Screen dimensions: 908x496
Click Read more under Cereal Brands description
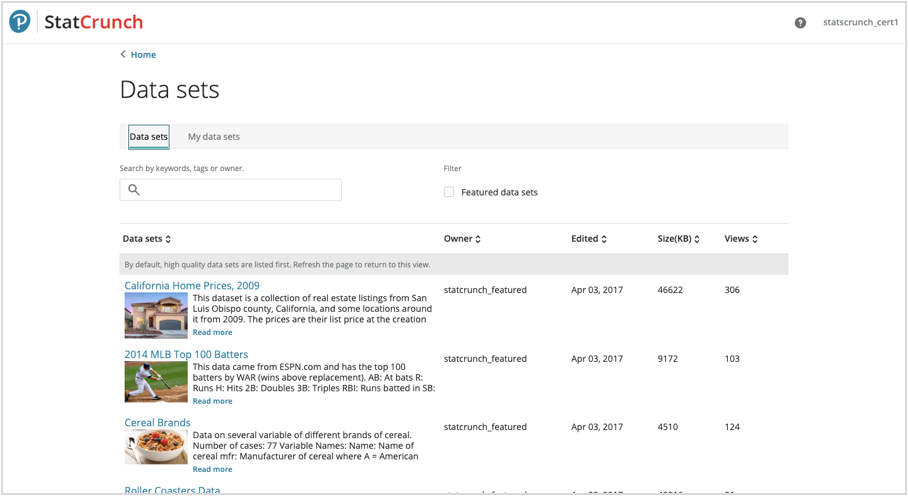(212, 469)
